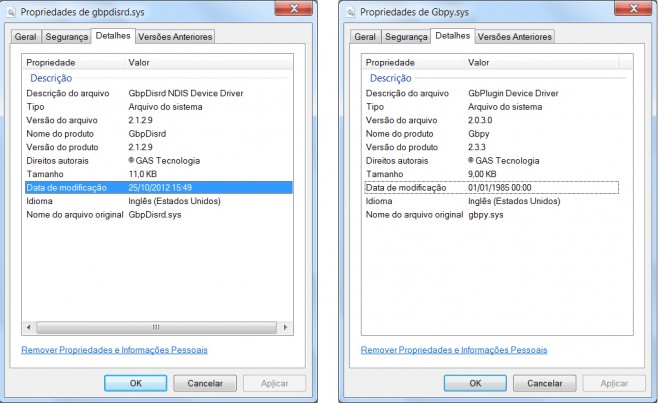The image size is (658, 403).
Task: Click Remover Propriedades link in gbpdisrd.sys dialog
Action: [114, 350]
